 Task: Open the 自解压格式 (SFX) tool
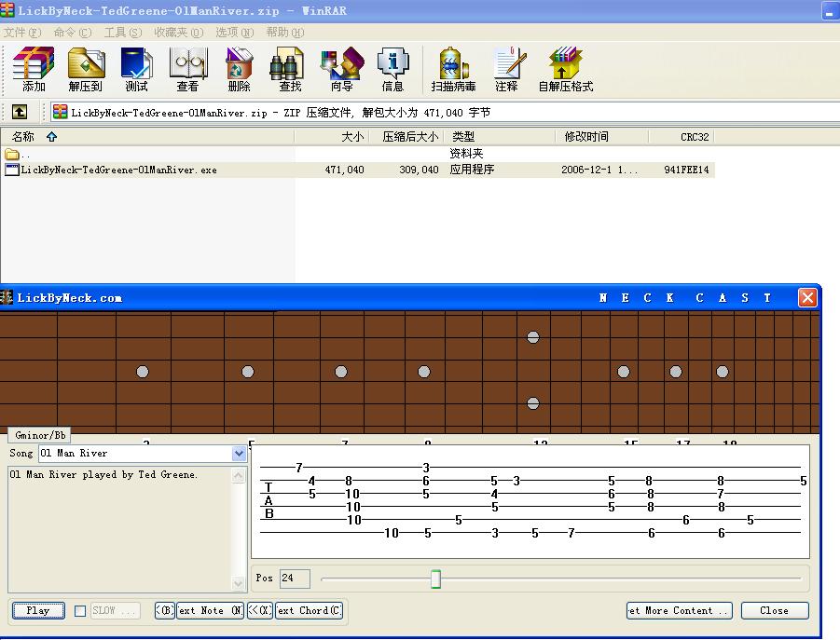pyautogui.click(x=565, y=71)
